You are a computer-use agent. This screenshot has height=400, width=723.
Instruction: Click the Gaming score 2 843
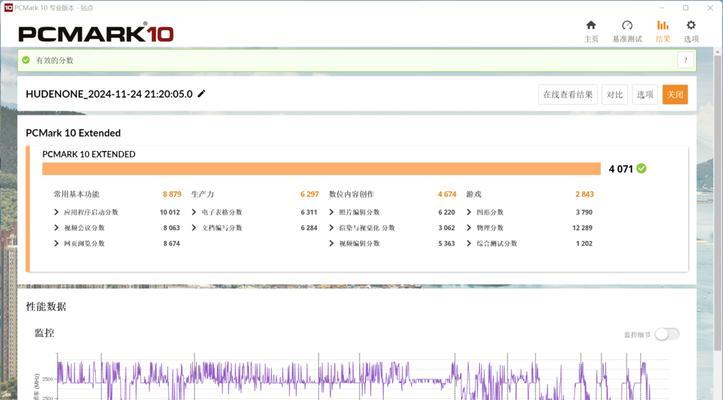click(x=584, y=194)
